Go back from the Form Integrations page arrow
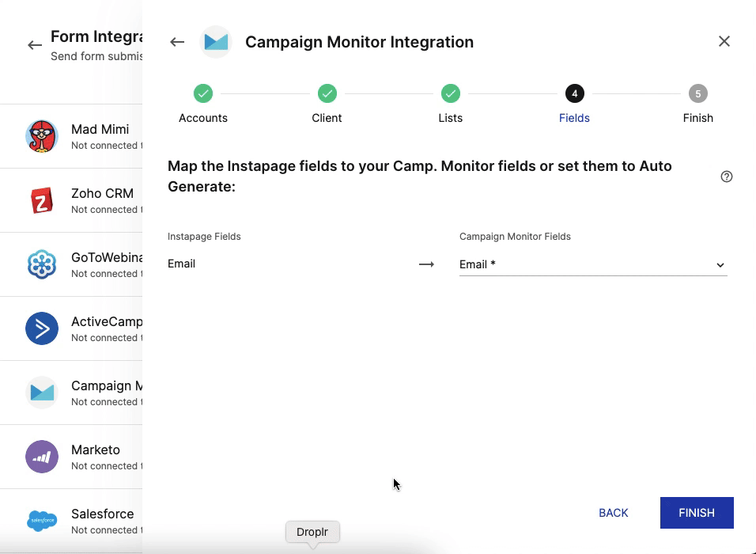Viewport: 756px width, 554px height. click(35, 45)
